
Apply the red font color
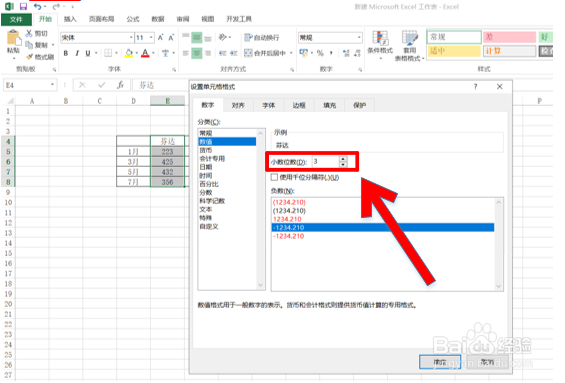[x=145, y=53]
